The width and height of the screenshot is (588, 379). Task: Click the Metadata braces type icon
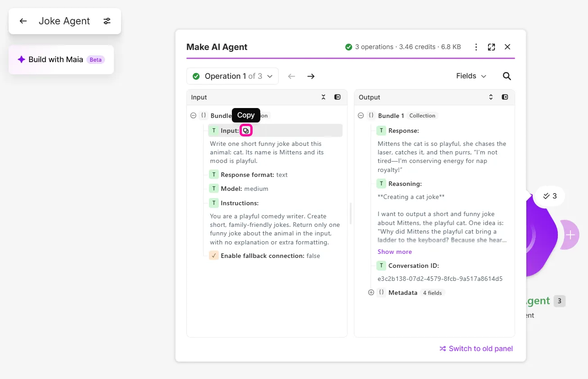point(381,293)
